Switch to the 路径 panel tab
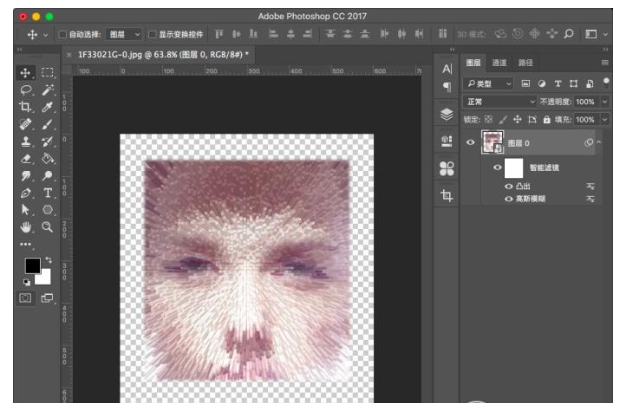Image resolution: width=617 pixels, height=403 pixels. click(525, 62)
